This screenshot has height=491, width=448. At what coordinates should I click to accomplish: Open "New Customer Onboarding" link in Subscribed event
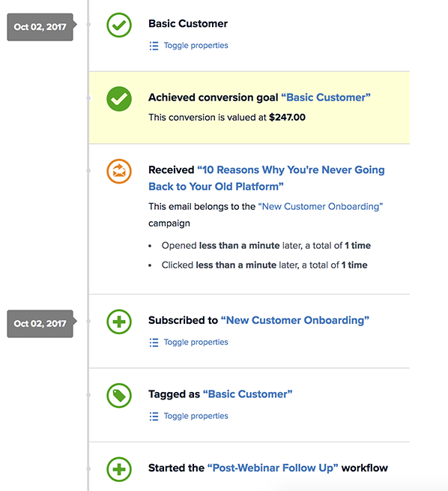(295, 320)
